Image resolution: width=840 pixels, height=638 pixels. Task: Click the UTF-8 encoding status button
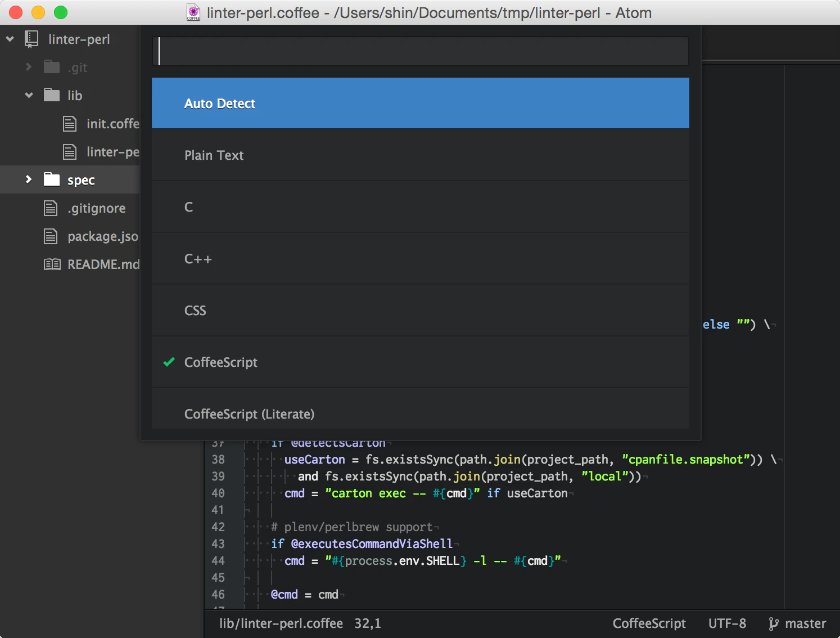pyautogui.click(x=727, y=623)
